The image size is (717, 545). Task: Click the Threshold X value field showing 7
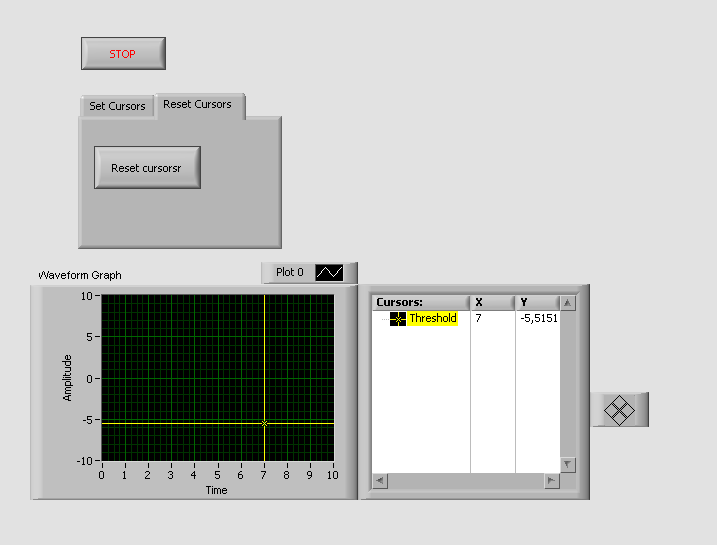479,319
